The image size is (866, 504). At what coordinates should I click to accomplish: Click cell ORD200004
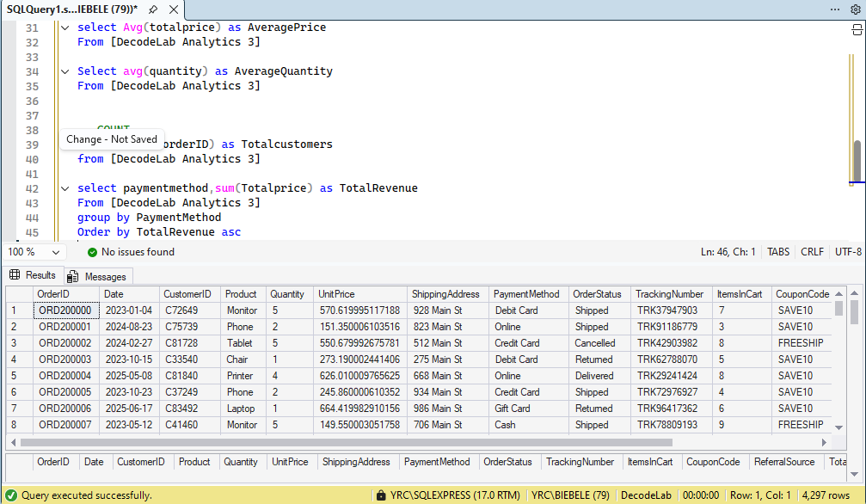click(66, 376)
